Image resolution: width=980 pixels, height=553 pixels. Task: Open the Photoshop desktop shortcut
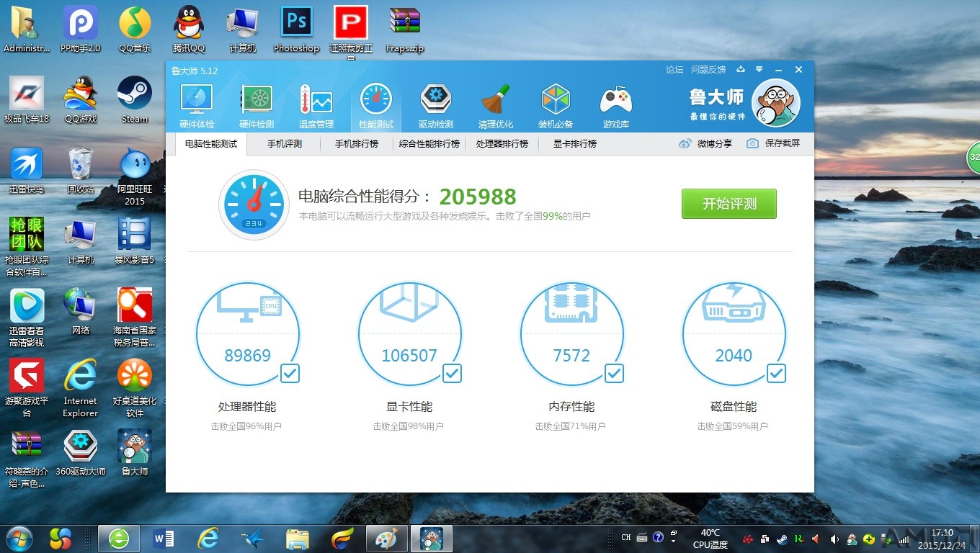pos(296,30)
